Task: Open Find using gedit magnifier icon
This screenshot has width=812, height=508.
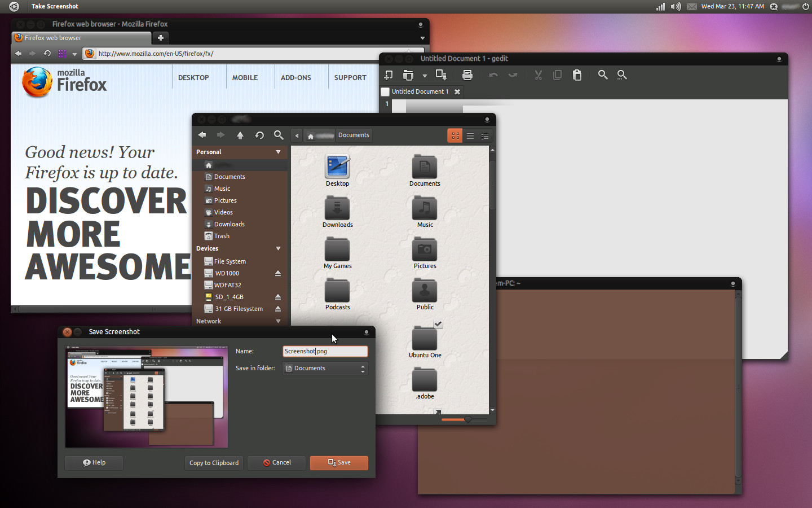Action: 603,75
